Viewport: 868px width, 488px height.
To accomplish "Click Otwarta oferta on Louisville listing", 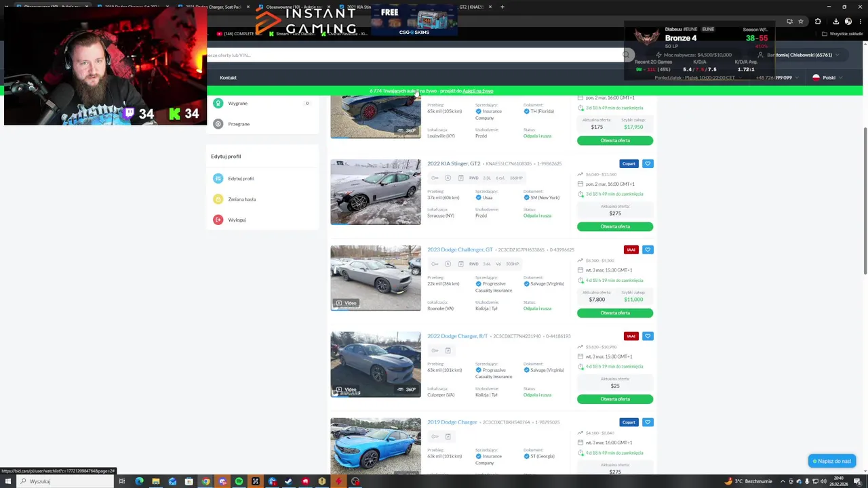I will [x=615, y=140].
